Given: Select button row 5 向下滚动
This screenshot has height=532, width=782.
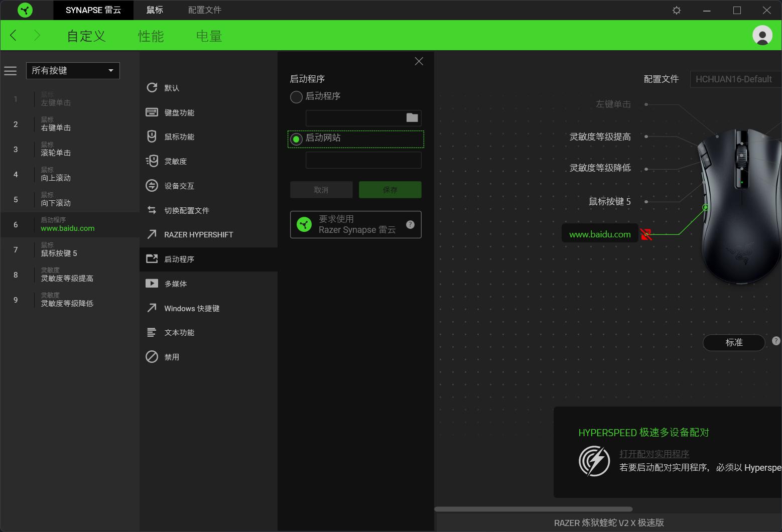Looking at the screenshot, I should (70, 199).
